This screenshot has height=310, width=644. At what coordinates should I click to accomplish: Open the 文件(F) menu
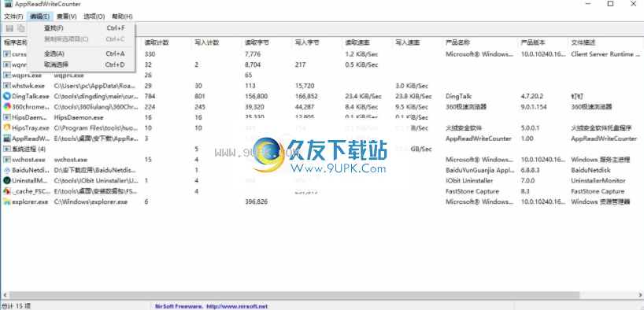click(x=13, y=17)
